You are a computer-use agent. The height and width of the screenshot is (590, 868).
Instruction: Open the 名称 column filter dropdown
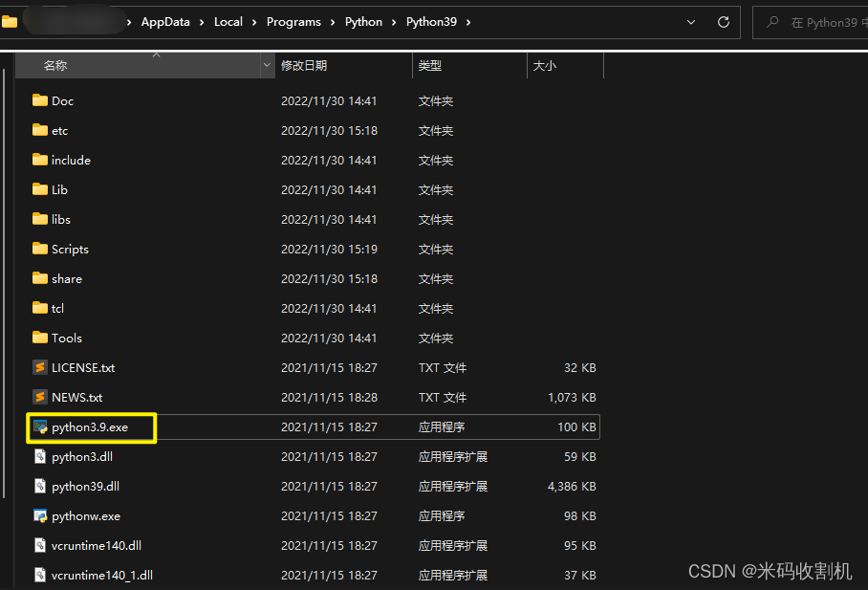(x=266, y=65)
